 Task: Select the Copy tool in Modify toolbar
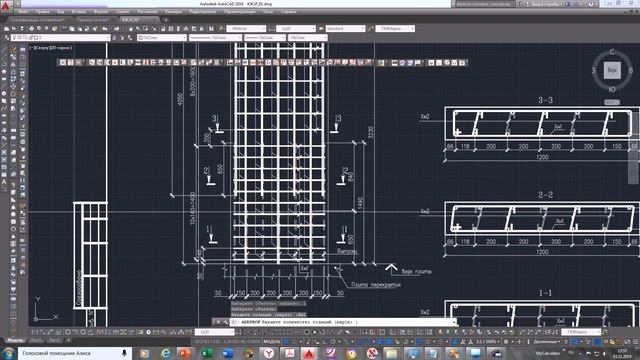[x=13, y=58]
